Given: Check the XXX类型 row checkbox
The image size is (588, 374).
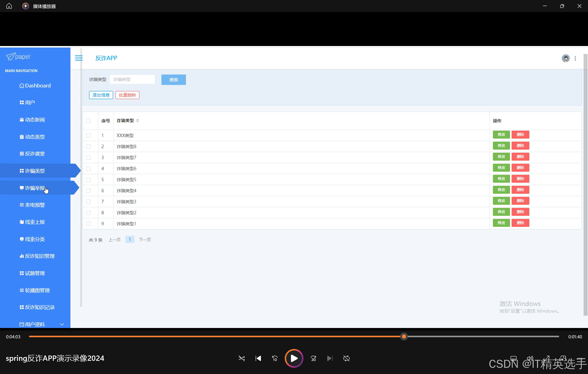Looking at the screenshot, I should click(x=88, y=135).
